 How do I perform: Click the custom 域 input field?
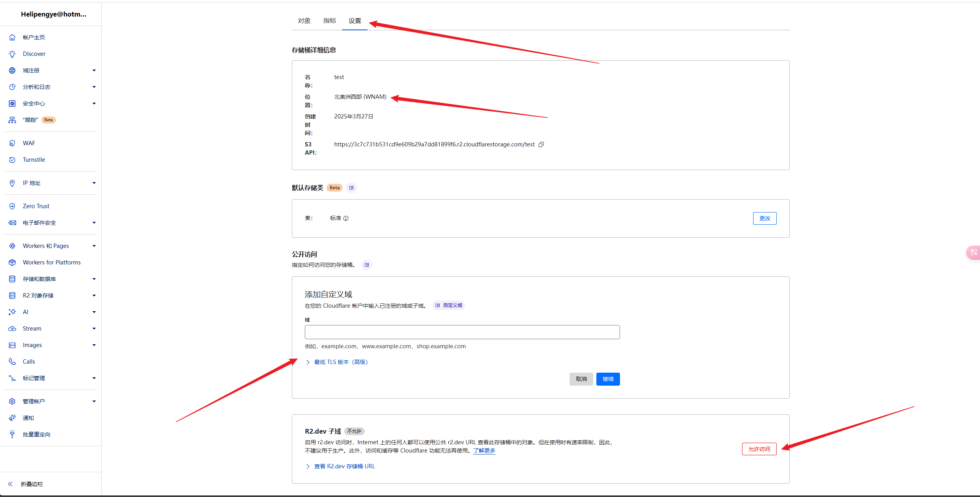[462, 332]
